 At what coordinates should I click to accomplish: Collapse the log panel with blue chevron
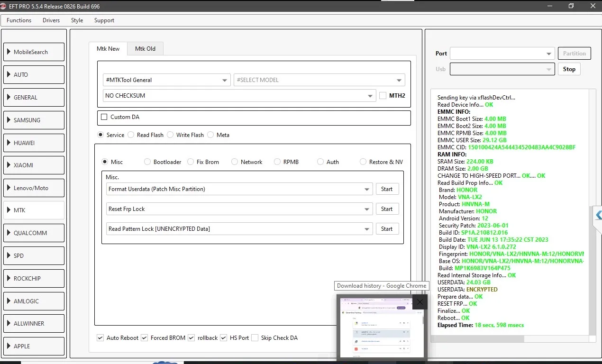pos(598,215)
